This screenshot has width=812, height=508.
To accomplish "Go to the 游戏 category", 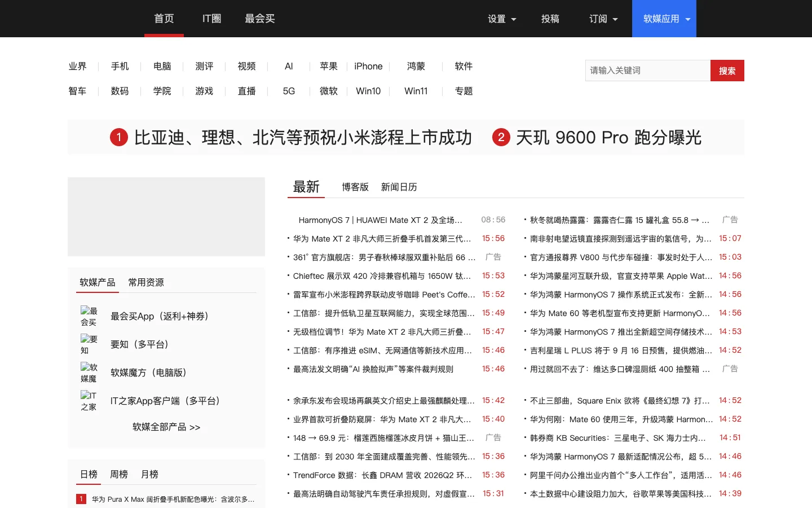I will pos(204,91).
